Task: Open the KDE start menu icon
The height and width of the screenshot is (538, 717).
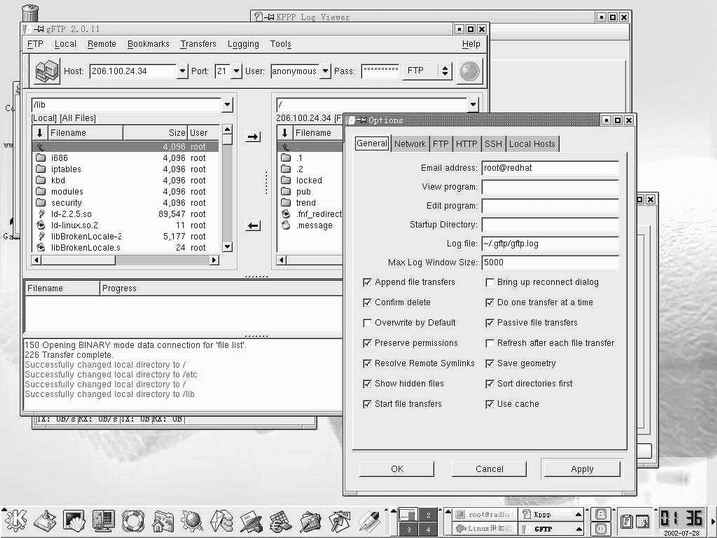Action: pyautogui.click(x=16, y=520)
